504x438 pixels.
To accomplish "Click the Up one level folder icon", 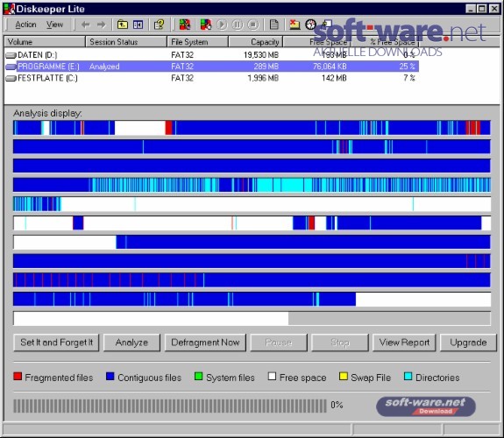I will [x=123, y=25].
